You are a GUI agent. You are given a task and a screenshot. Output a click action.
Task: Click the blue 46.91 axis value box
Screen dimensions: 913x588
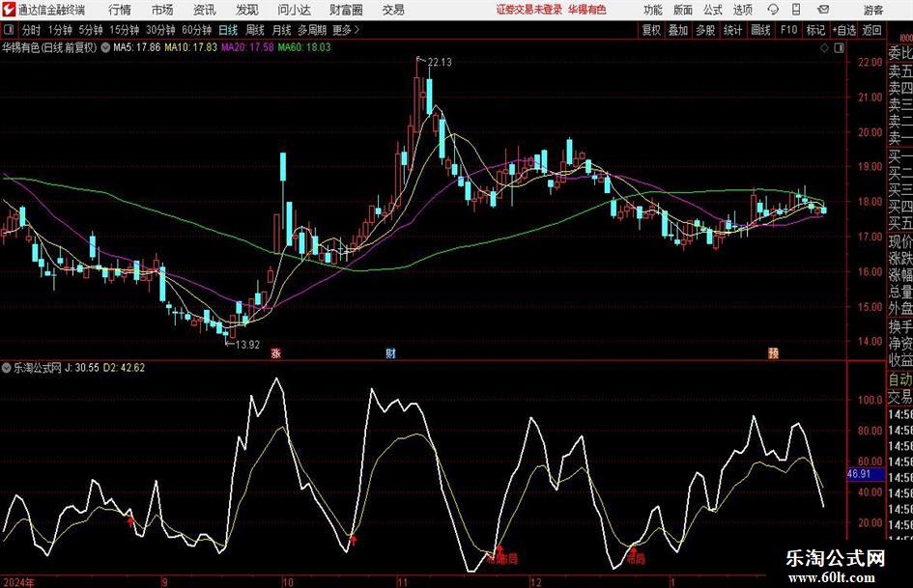click(x=865, y=474)
